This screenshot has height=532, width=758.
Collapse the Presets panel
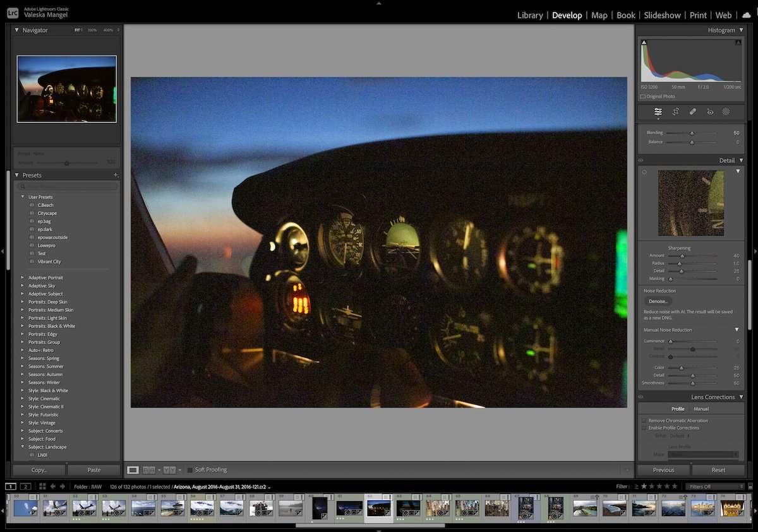pos(15,175)
